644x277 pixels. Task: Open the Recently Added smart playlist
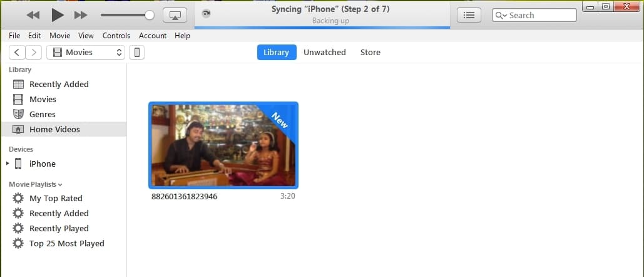[64, 213]
